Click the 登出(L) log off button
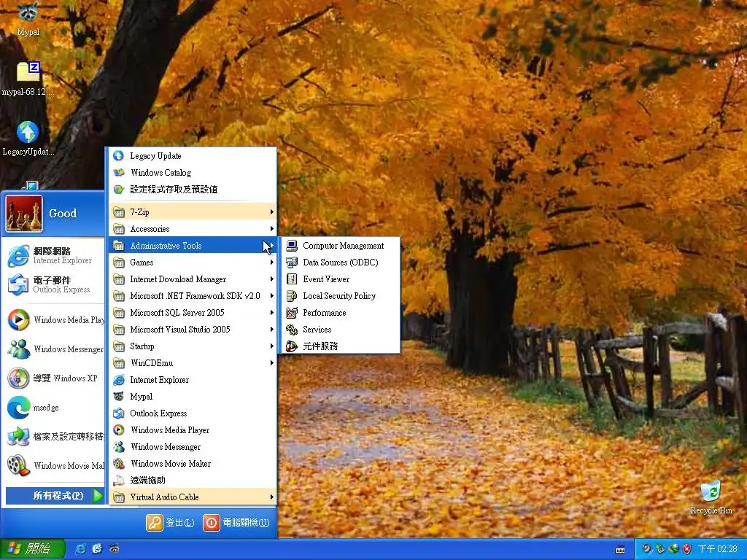747x560 pixels. click(170, 523)
